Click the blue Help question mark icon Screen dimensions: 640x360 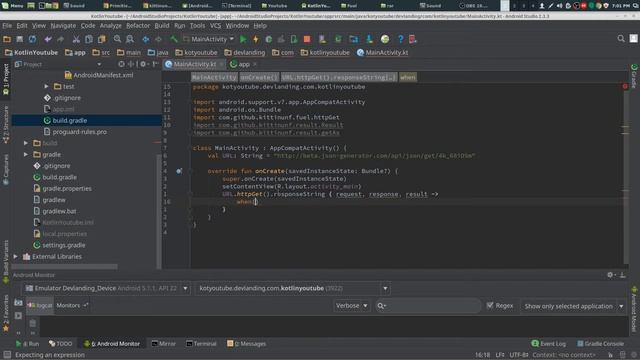[400, 39]
